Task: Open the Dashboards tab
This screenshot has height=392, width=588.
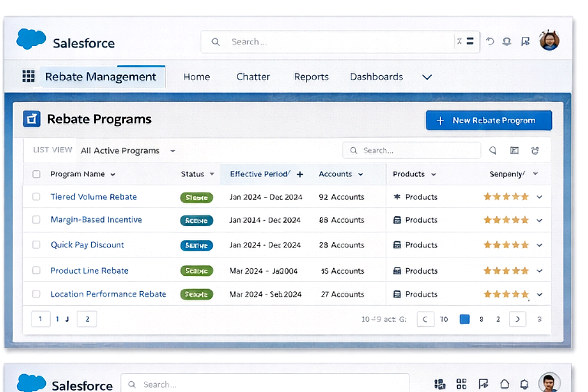Action: point(376,77)
